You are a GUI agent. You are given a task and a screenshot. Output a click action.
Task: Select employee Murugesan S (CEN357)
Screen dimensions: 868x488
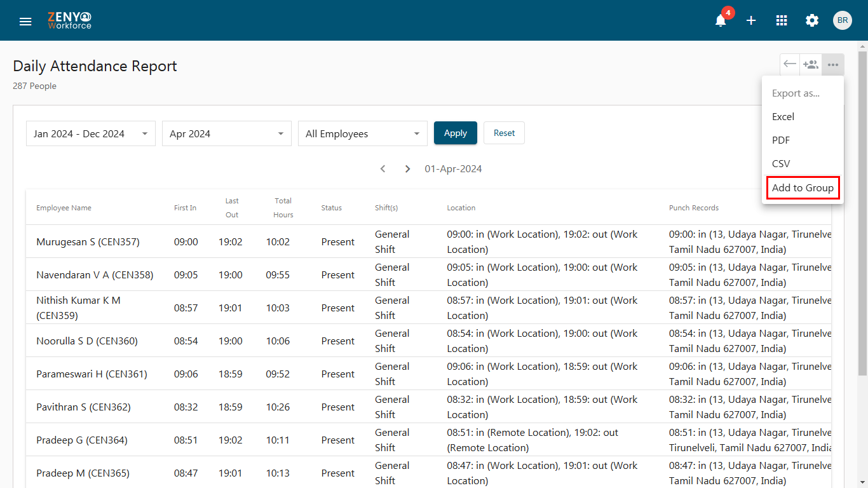pos(88,242)
